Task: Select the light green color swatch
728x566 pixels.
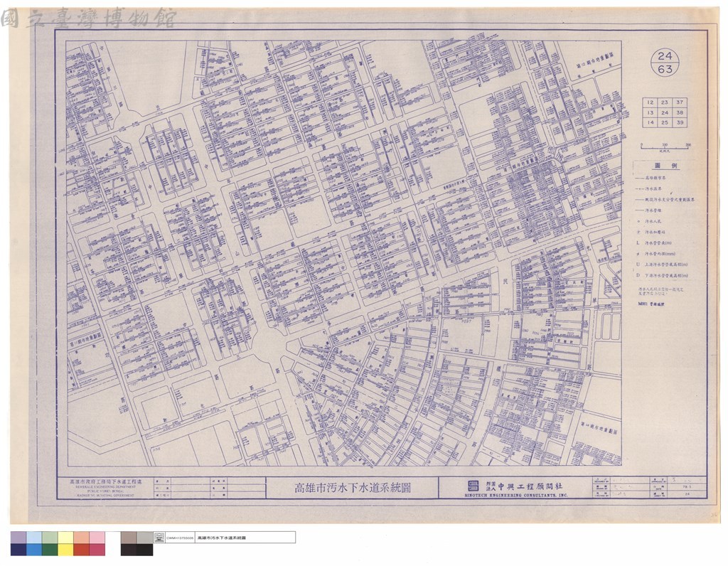Action: pyautogui.click(x=50, y=538)
